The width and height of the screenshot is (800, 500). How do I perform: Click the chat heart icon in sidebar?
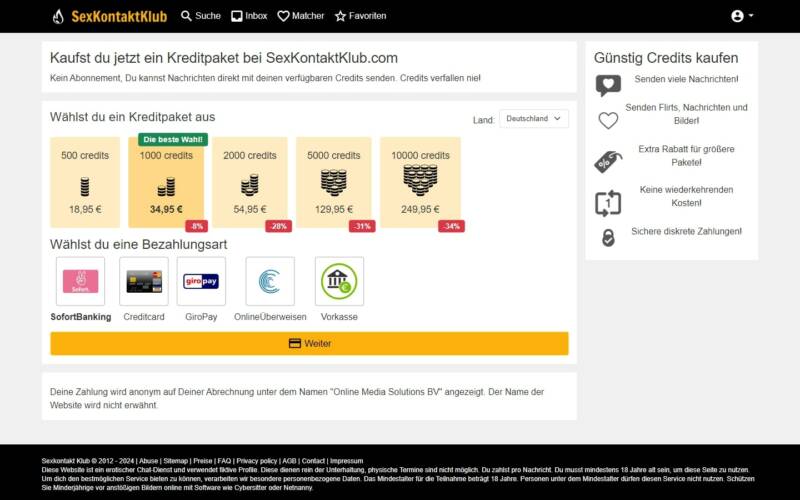pyautogui.click(x=608, y=85)
